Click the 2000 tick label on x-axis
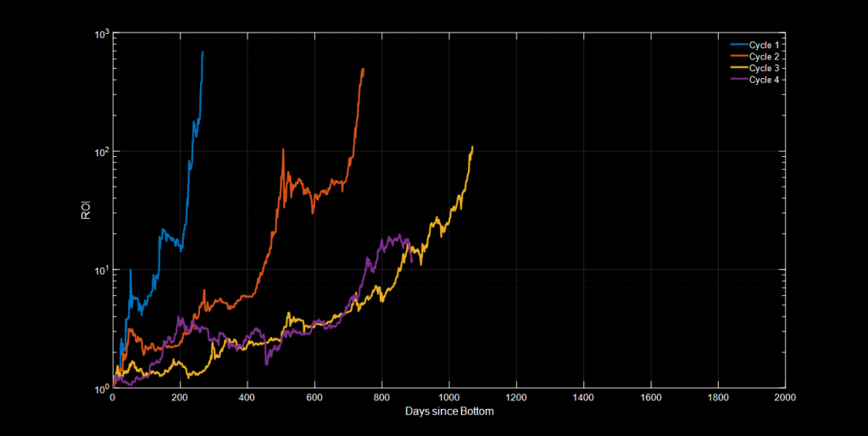The height and width of the screenshot is (436, 868). (x=785, y=397)
